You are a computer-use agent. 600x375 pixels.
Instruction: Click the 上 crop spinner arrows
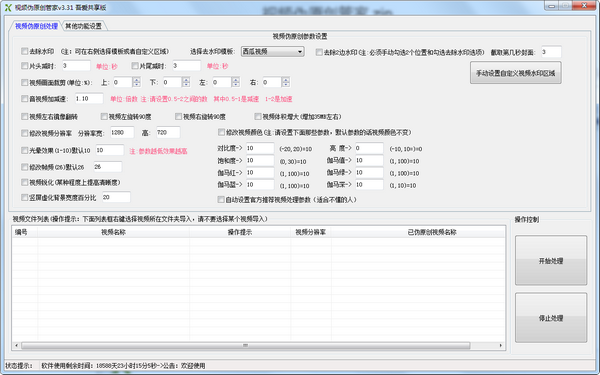pos(137,82)
